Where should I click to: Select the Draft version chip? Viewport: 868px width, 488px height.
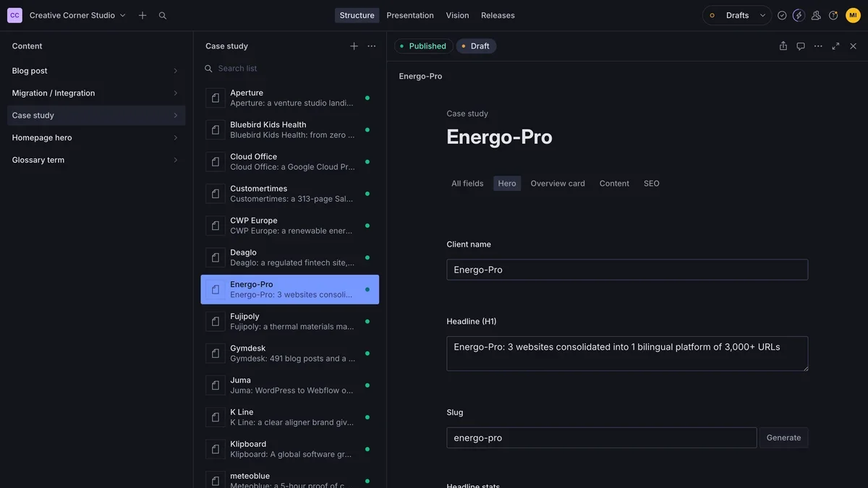click(x=476, y=46)
